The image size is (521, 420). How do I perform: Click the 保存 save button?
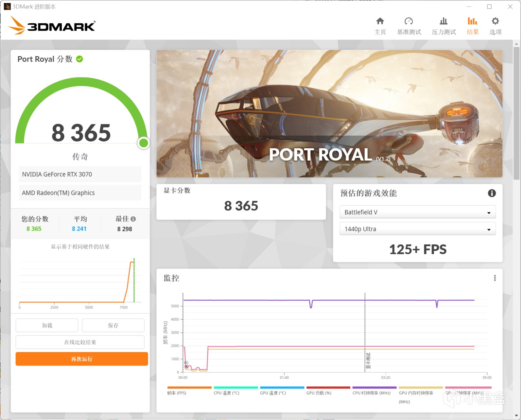click(x=113, y=325)
